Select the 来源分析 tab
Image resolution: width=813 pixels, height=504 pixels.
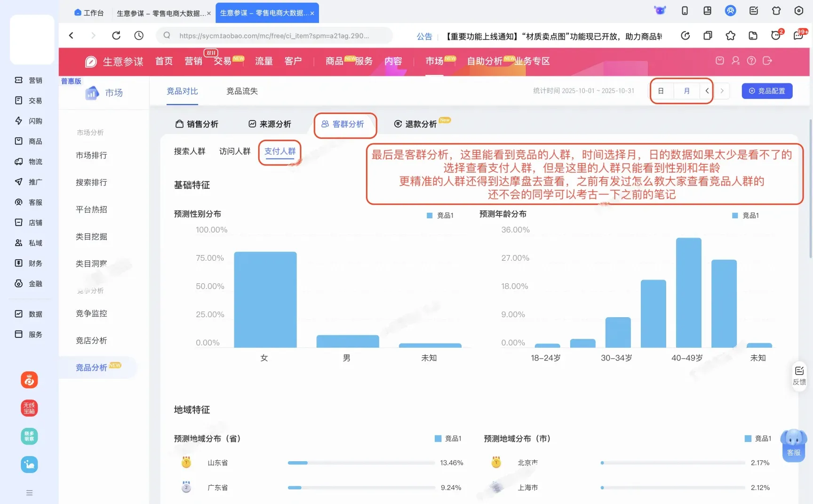[270, 124]
